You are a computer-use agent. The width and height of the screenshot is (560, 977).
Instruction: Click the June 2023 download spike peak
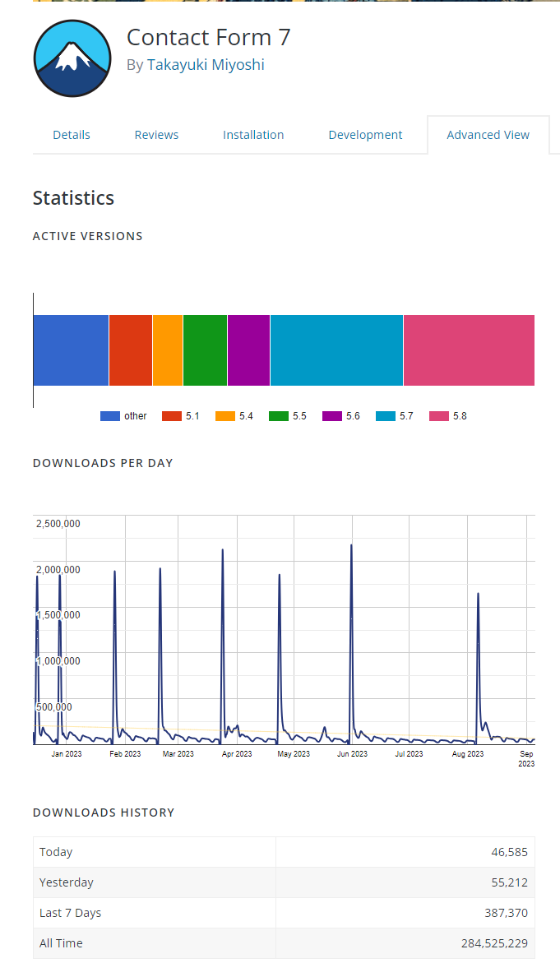tap(351, 546)
